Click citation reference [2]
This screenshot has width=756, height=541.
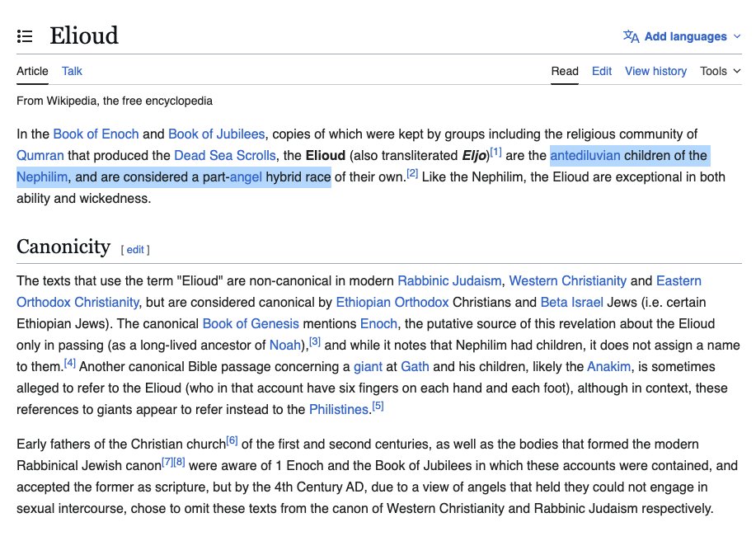pyautogui.click(x=411, y=173)
